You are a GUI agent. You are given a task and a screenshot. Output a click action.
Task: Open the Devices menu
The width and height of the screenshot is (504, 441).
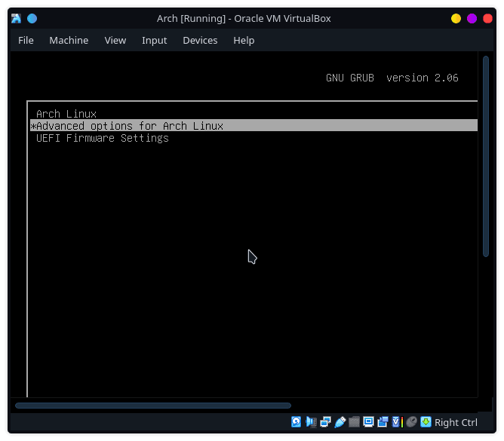point(200,41)
